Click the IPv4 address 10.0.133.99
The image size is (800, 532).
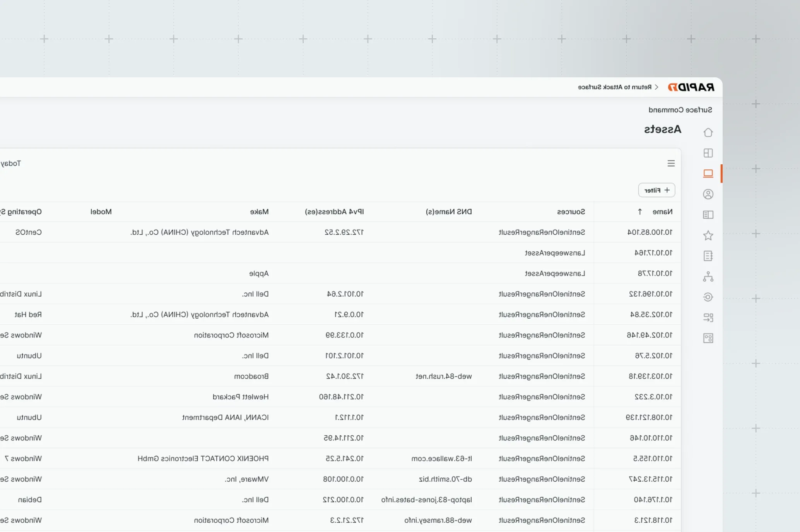pyautogui.click(x=344, y=335)
